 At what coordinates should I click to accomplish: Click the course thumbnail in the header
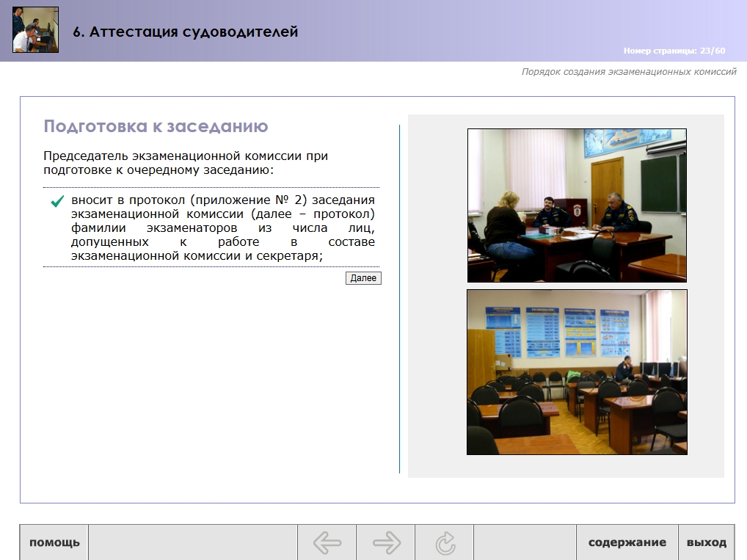(36, 29)
